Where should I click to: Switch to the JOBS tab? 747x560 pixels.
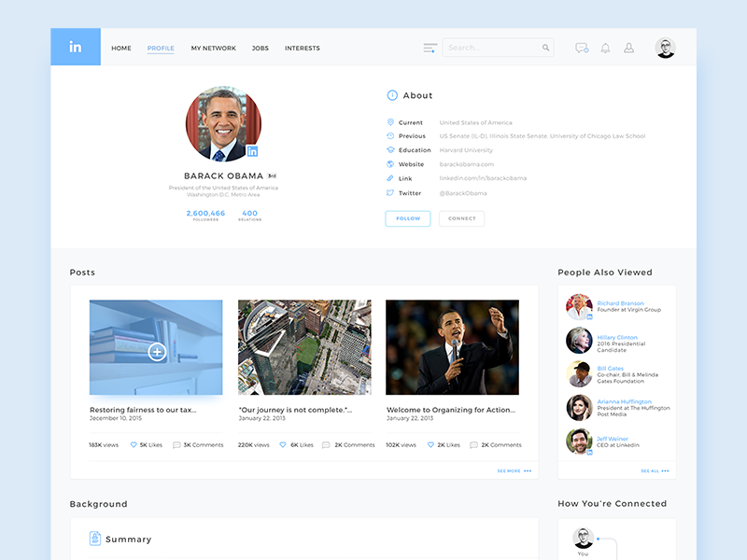[260, 48]
